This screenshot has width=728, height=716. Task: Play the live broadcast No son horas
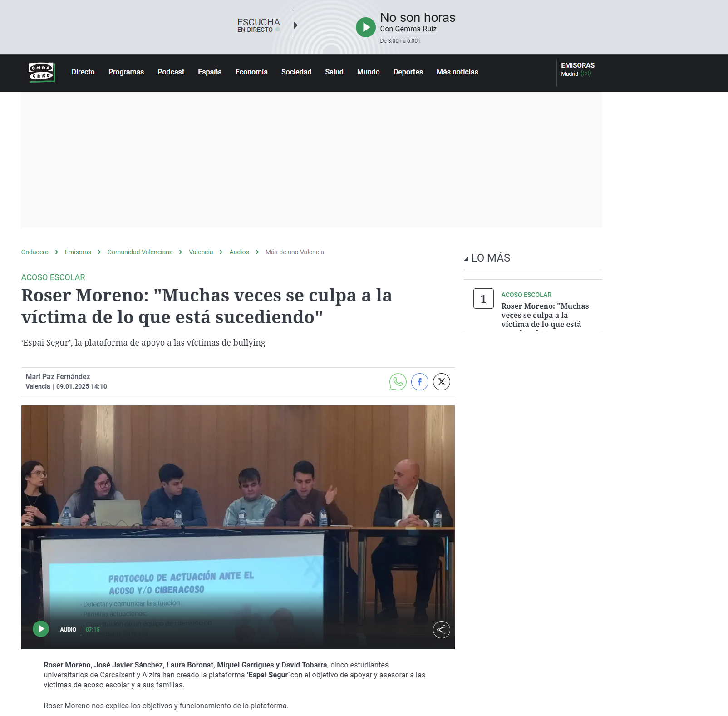tap(365, 27)
